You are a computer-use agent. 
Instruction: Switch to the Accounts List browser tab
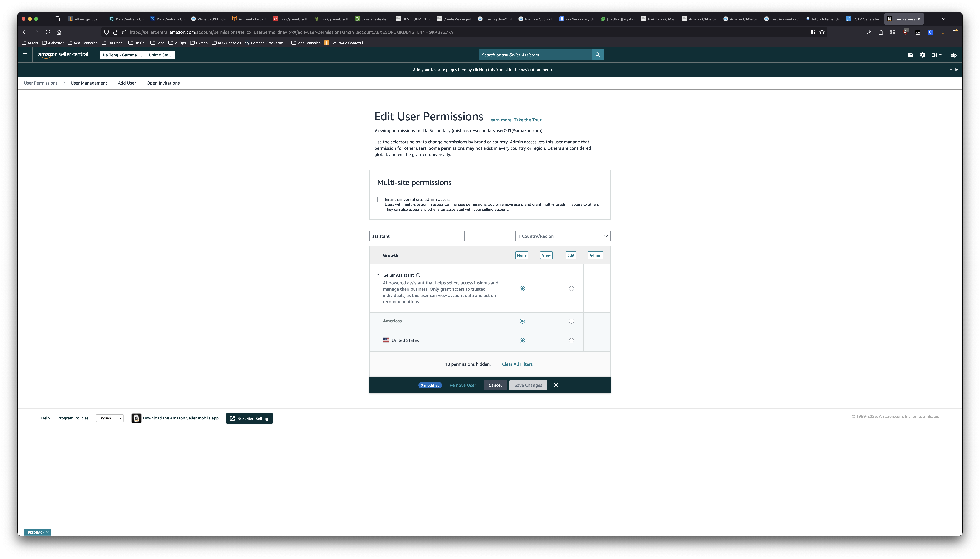[249, 19]
